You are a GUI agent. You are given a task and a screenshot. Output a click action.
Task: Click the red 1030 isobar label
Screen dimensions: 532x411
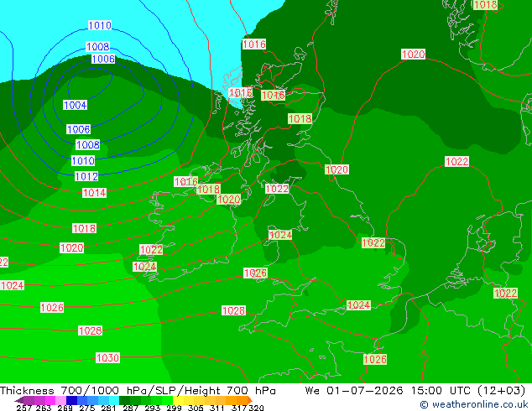pos(107,358)
